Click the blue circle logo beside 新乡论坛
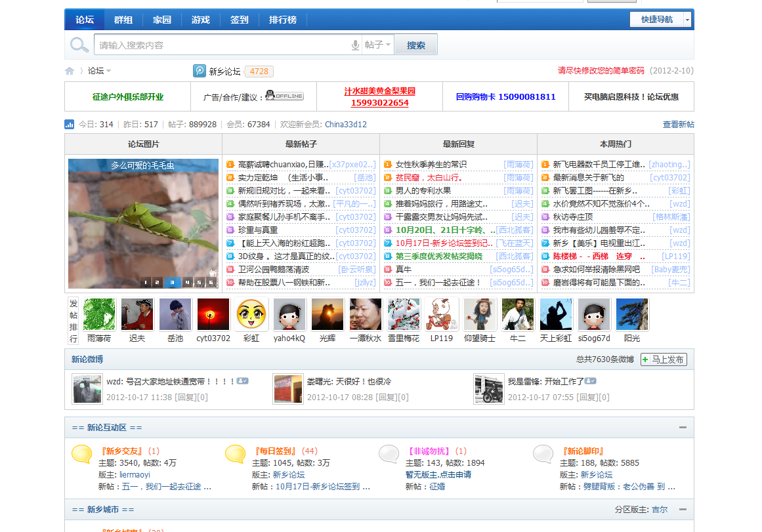762x532 pixels. (x=199, y=71)
